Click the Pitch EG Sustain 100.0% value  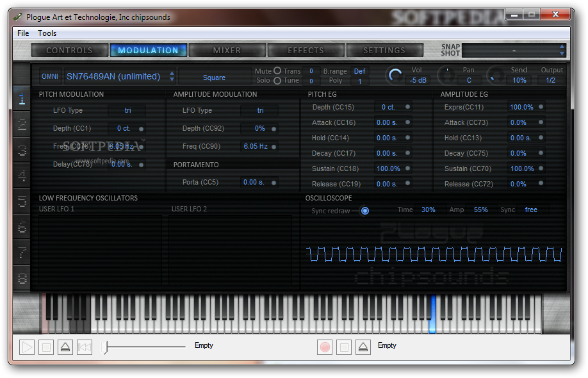click(x=388, y=168)
